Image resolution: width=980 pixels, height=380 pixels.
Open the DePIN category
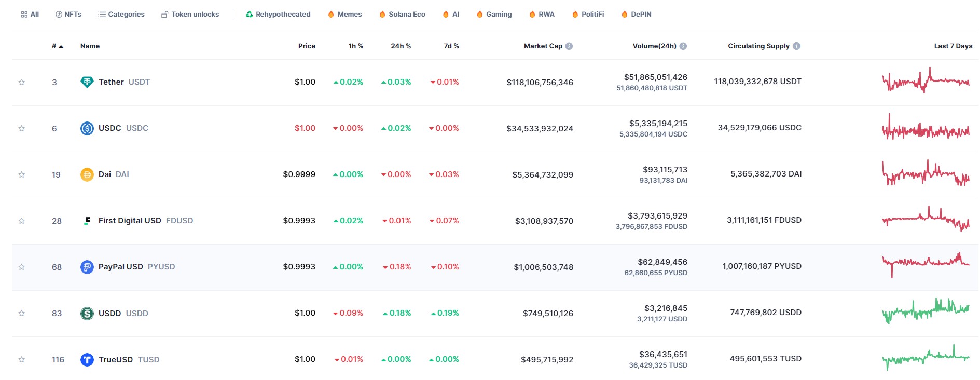click(636, 15)
